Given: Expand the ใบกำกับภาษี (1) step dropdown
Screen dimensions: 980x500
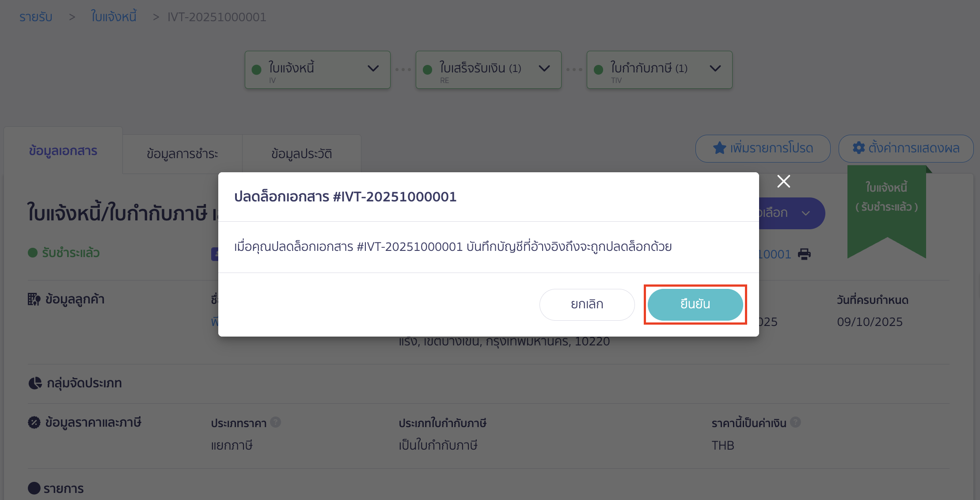Looking at the screenshot, I should 715,69.
